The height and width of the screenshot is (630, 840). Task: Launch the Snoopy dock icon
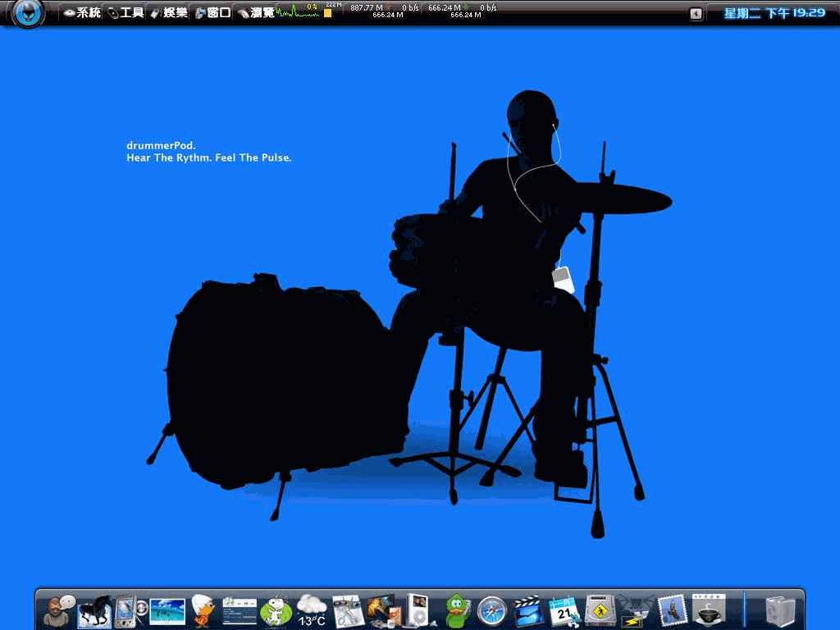(276, 610)
